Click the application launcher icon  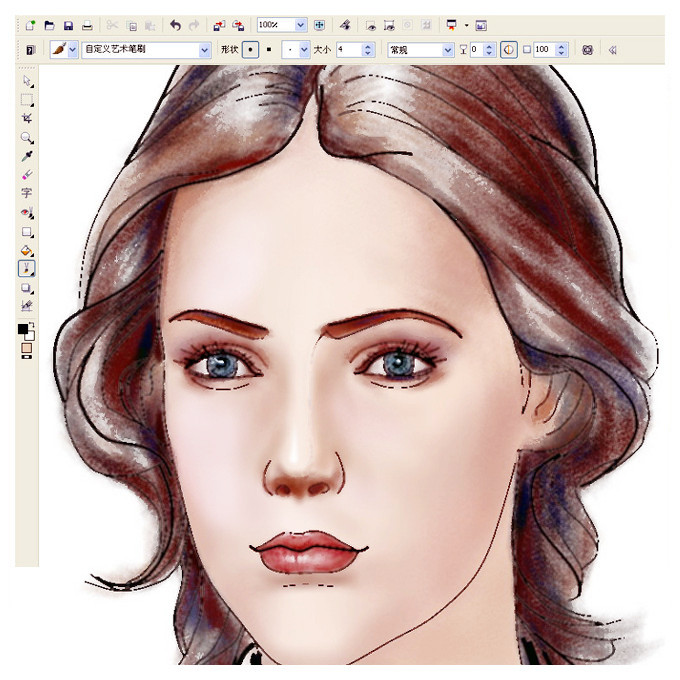(x=451, y=25)
